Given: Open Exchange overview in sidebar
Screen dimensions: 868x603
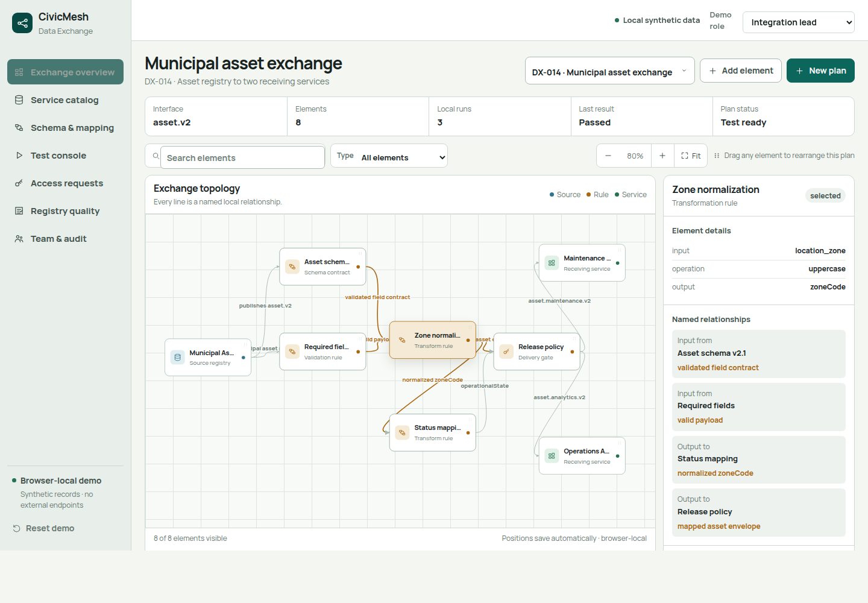Looking at the screenshot, I should pos(65,72).
